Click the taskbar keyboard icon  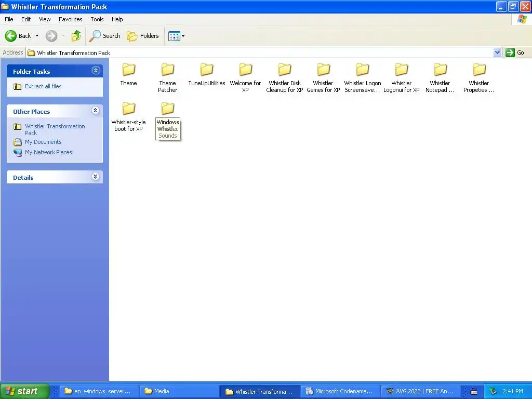474,392
